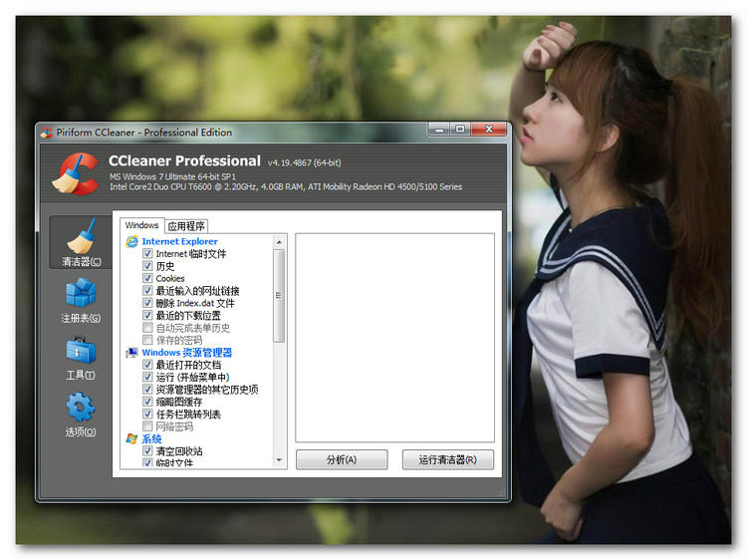
Task: Switch to the 应用程序 tab
Action: 186,226
